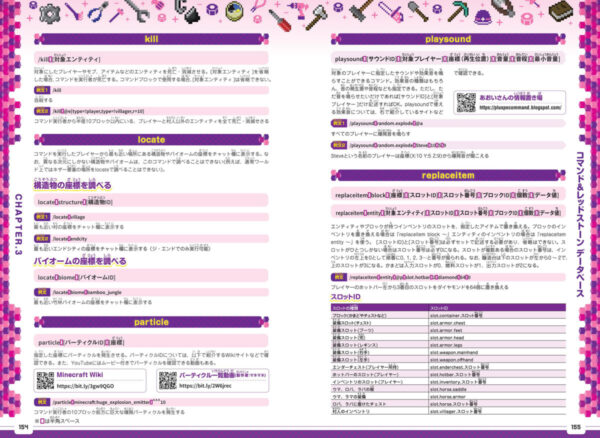Screen dimensions: 600x438
Task: Click the 構造物の座標を調べる subheading
Action: [72, 186]
